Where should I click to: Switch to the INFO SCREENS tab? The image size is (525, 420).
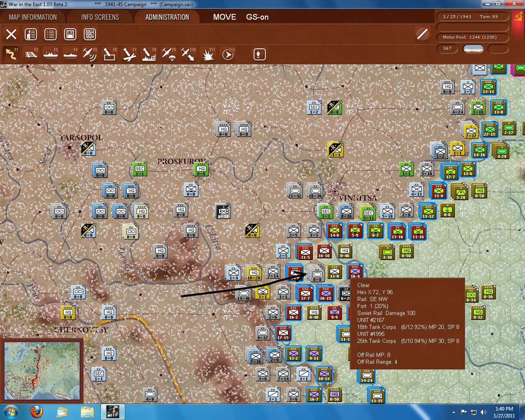[x=100, y=17]
